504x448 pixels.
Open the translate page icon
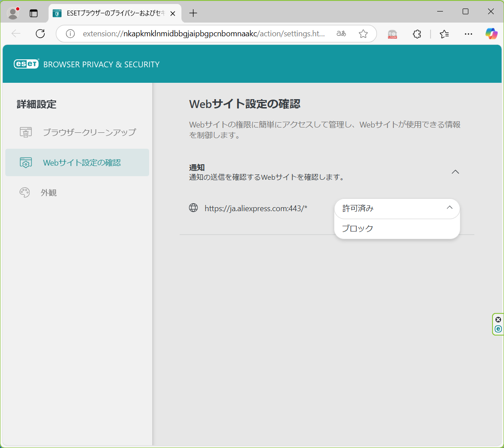pos(341,34)
